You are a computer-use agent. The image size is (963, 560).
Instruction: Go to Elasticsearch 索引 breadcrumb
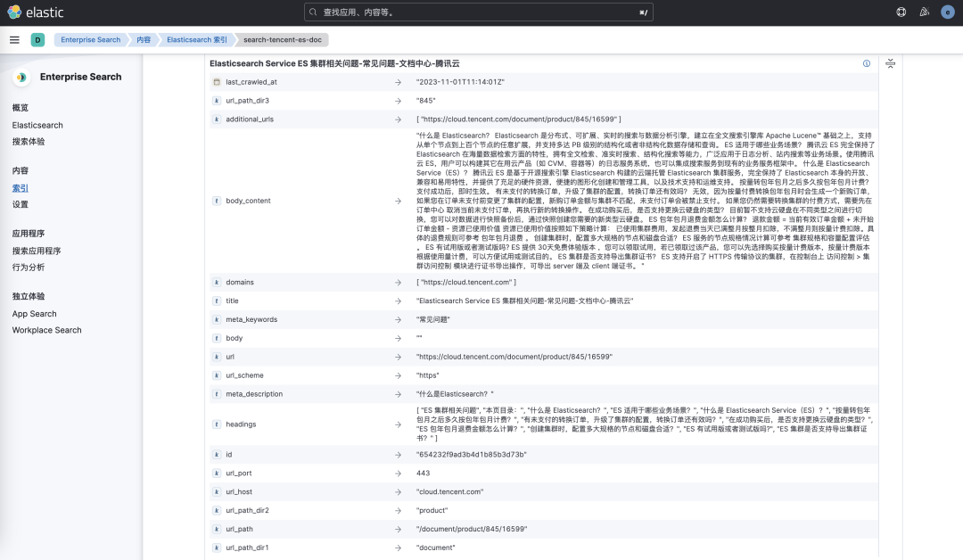point(196,40)
